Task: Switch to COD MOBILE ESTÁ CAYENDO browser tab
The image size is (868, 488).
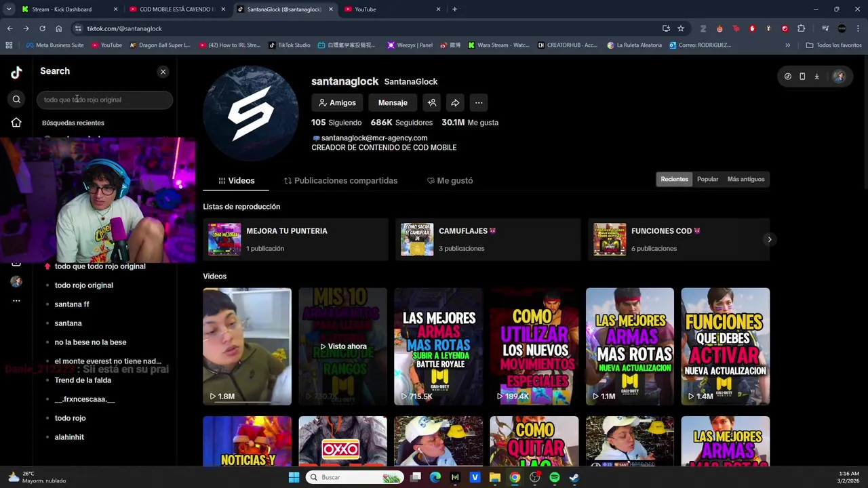Action: (177, 9)
